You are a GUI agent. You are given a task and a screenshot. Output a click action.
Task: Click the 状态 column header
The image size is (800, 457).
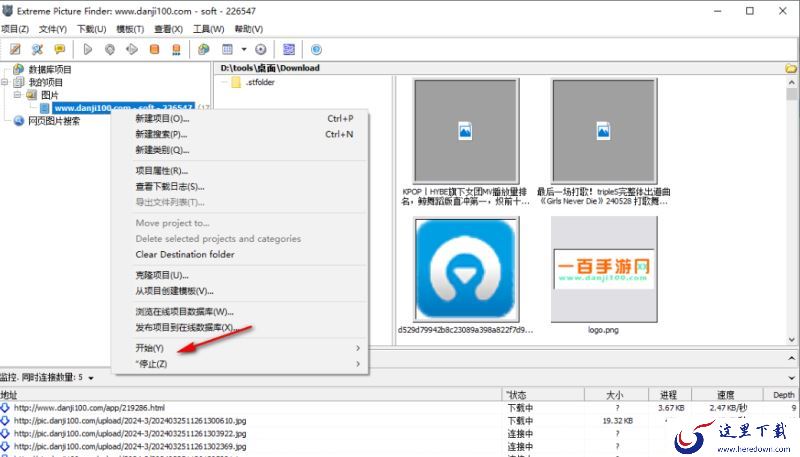[x=543, y=395]
